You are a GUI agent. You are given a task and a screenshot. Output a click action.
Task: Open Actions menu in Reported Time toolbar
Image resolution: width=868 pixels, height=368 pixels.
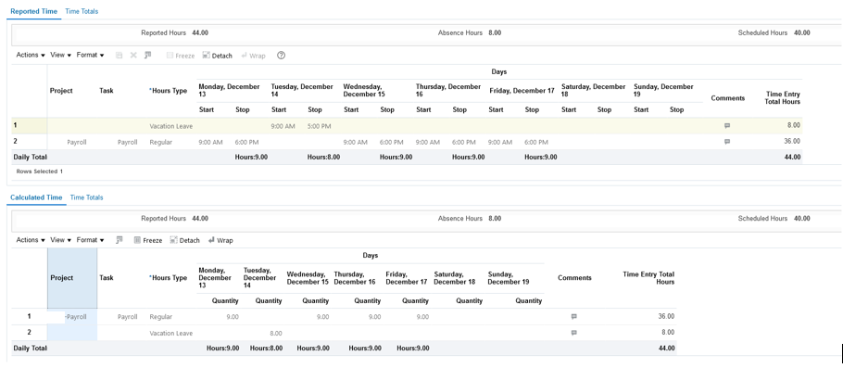click(31, 55)
